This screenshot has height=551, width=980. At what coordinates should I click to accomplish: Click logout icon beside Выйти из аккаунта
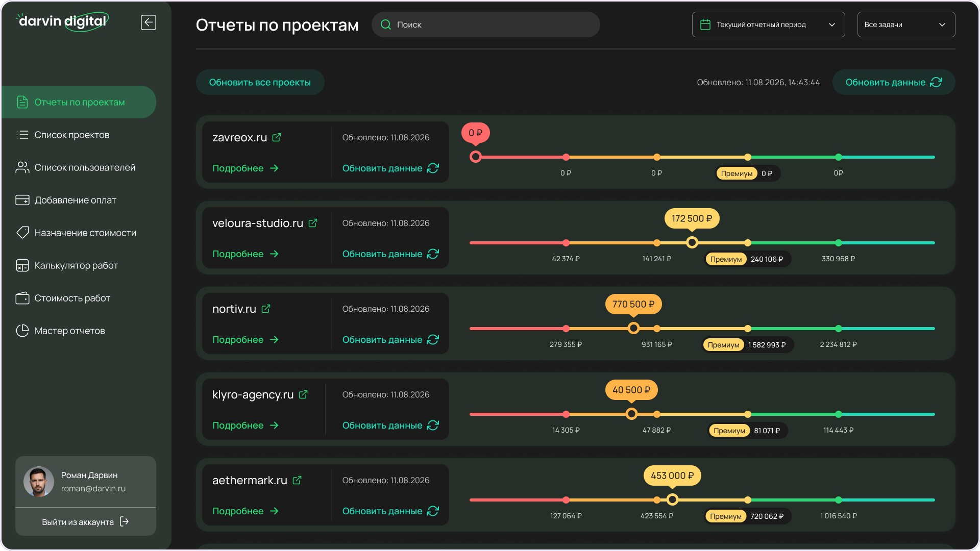pos(124,521)
